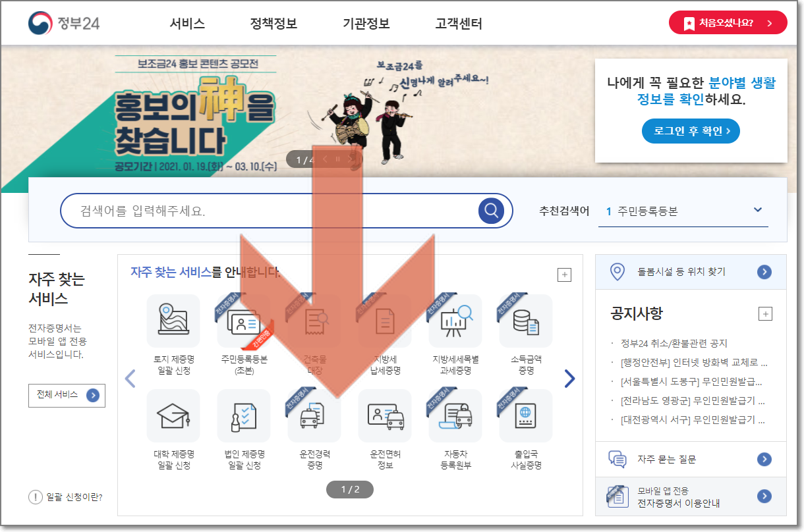Open the 지방세 납세증명 service icon
The image size is (804, 532).
(x=385, y=321)
